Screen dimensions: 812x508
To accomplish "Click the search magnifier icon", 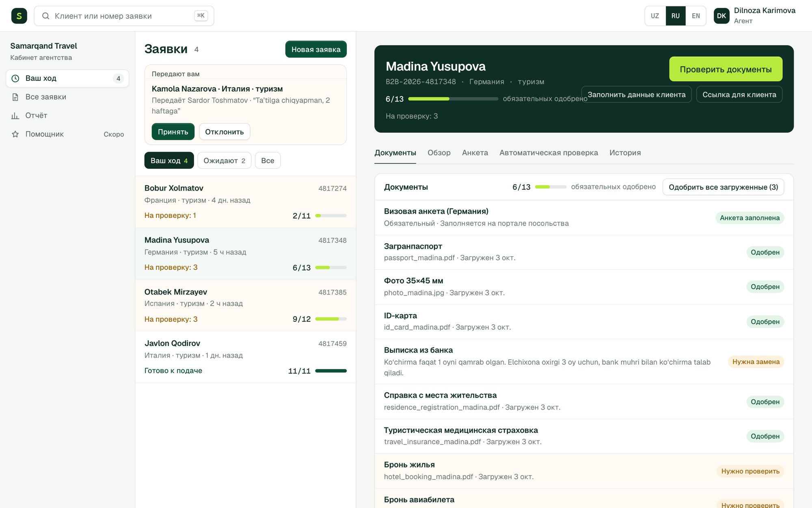I will pos(46,16).
